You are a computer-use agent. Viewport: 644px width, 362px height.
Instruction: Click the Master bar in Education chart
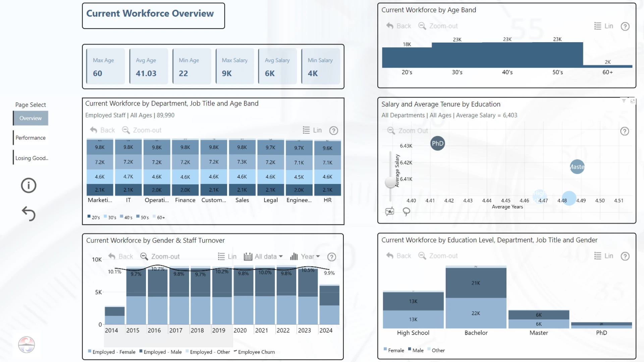point(539,319)
